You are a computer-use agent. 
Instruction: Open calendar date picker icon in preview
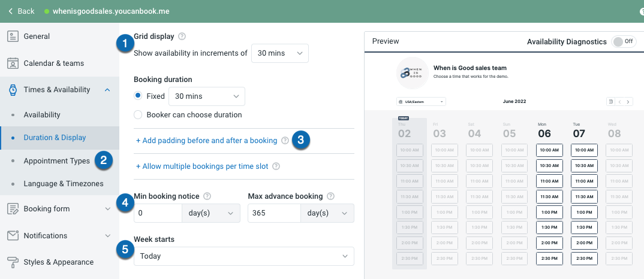pyautogui.click(x=610, y=102)
